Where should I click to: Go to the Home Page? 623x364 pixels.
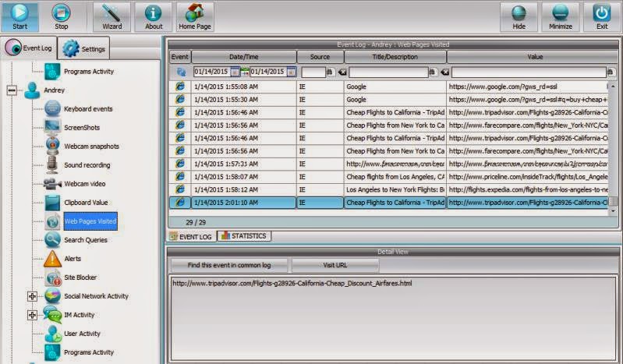[195, 16]
